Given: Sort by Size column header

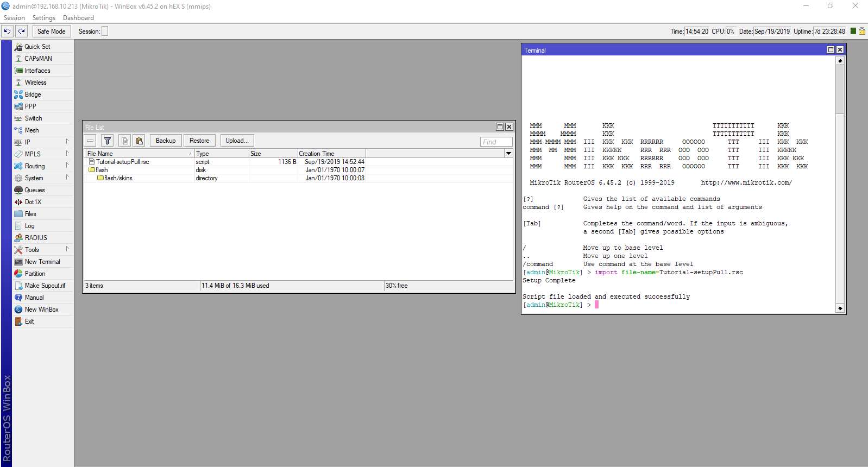Looking at the screenshot, I should pyautogui.click(x=273, y=154).
